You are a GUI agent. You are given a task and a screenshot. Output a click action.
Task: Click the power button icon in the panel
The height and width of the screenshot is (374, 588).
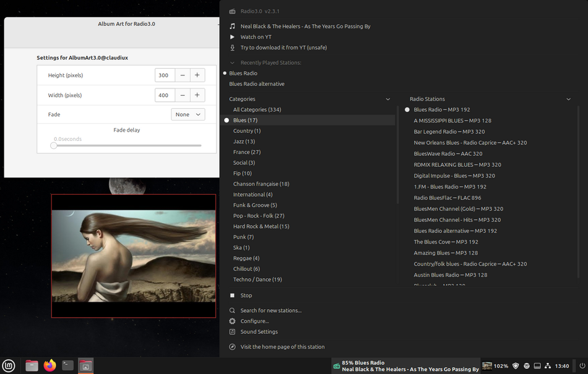pos(582,366)
